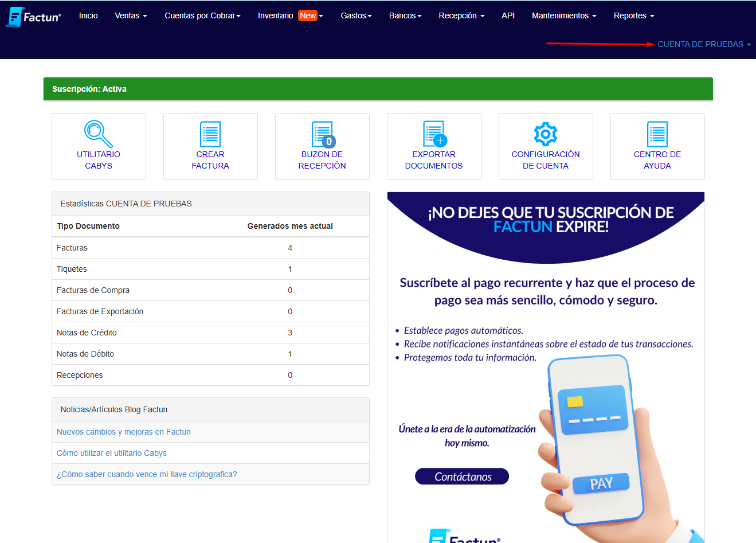Image resolution: width=756 pixels, height=543 pixels.
Task: Click the Facturas row in the statistics table
Action: pos(210,248)
